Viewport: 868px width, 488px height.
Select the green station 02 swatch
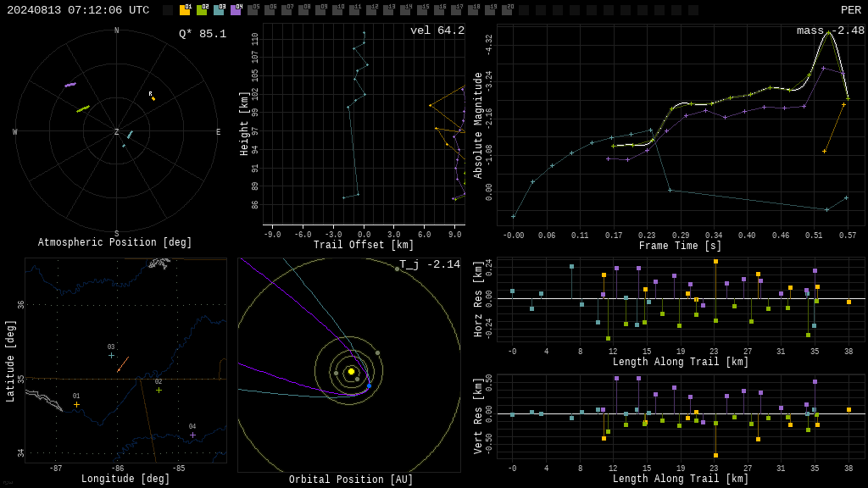point(202,10)
